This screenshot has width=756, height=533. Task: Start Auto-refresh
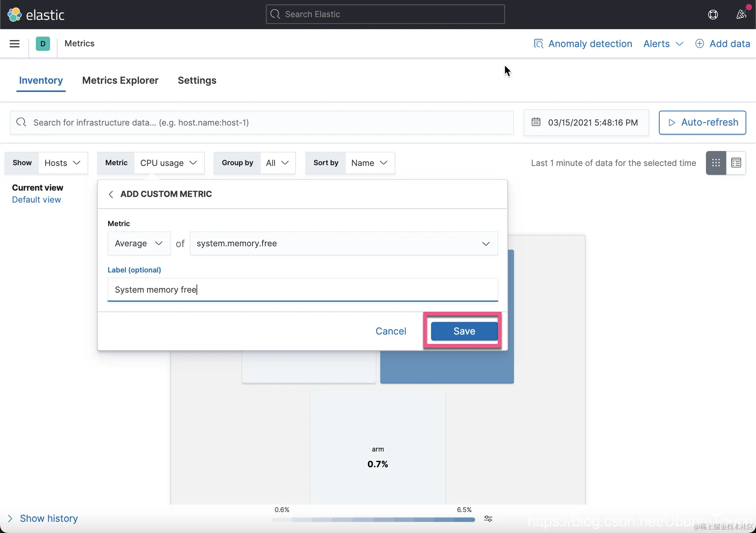702,123
